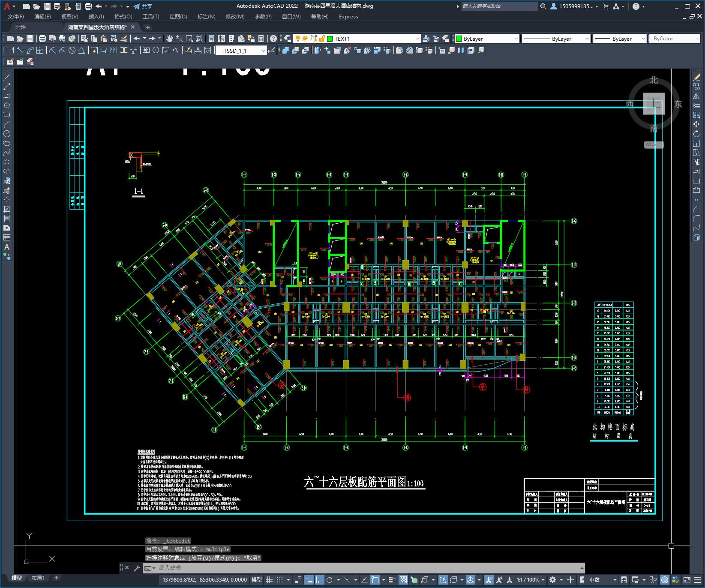Expand recent commands arrow in command line
This screenshot has height=588, width=705.
582,568
